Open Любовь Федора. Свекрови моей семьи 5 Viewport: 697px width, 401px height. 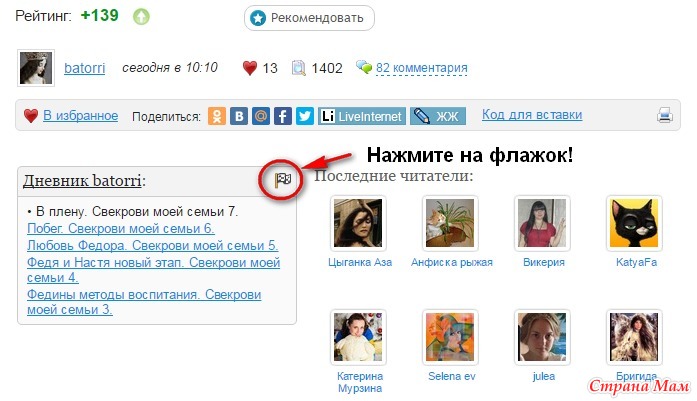[152, 245]
